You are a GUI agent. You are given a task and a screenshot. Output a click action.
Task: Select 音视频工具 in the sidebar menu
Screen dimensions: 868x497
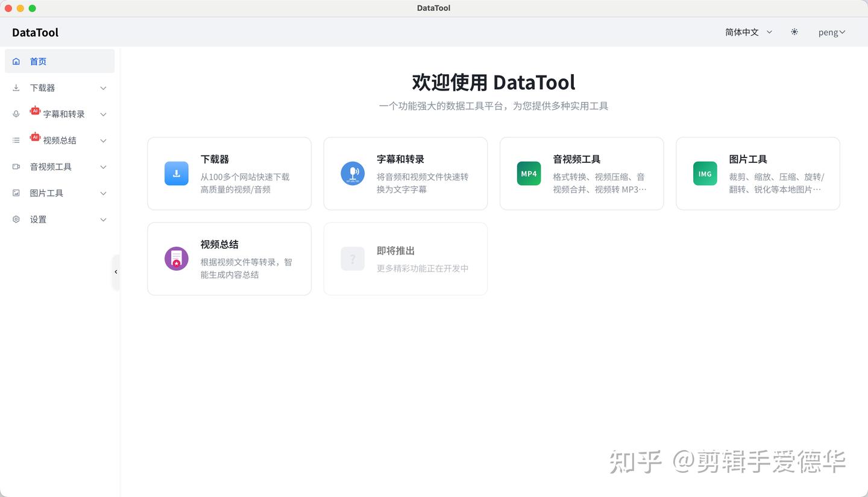click(x=60, y=167)
